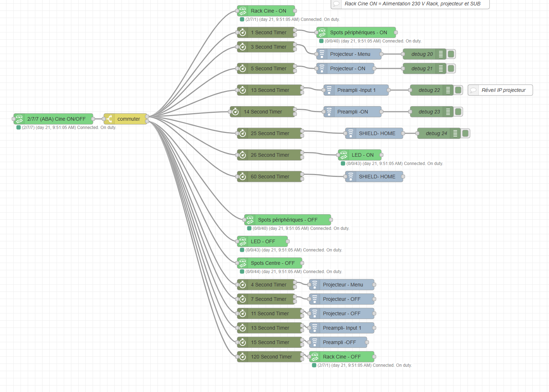Image resolution: width=549 pixels, height=392 pixels.
Task: Click the stopwatch icon on 26 Second Timer
Action: [x=243, y=155]
